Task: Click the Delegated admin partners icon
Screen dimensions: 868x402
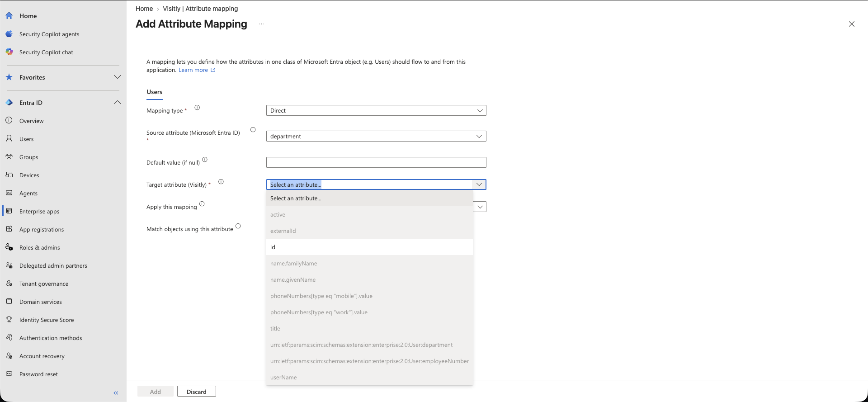Action: tap(9, 265)
